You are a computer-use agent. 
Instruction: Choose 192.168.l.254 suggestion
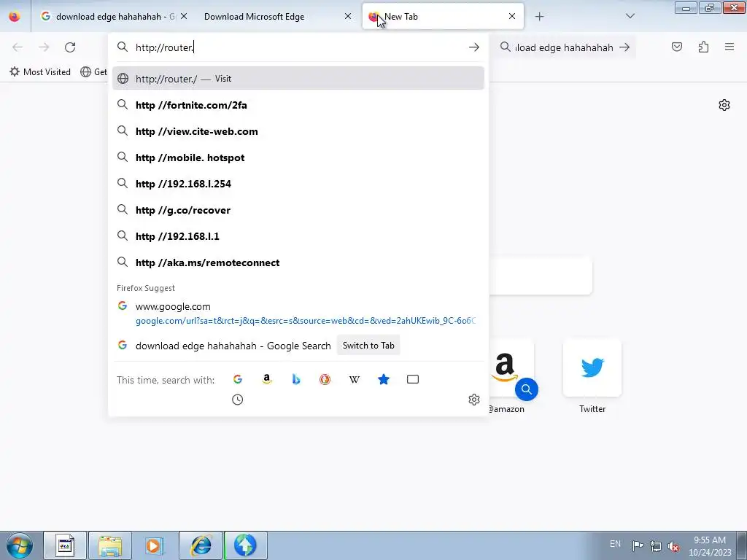point(298,183)
